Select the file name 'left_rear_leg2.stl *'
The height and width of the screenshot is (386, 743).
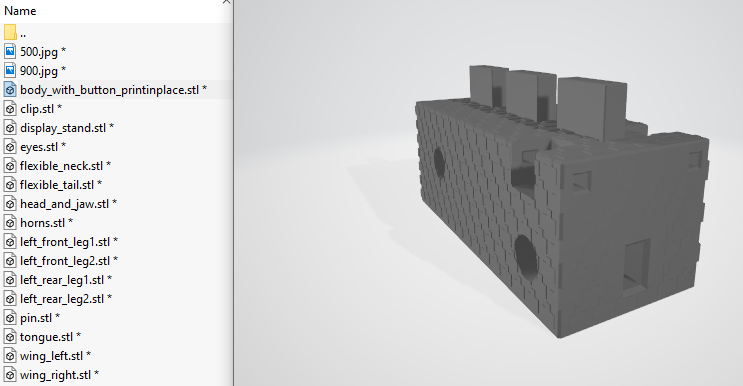pyautogui.click(x=66, y=298)
